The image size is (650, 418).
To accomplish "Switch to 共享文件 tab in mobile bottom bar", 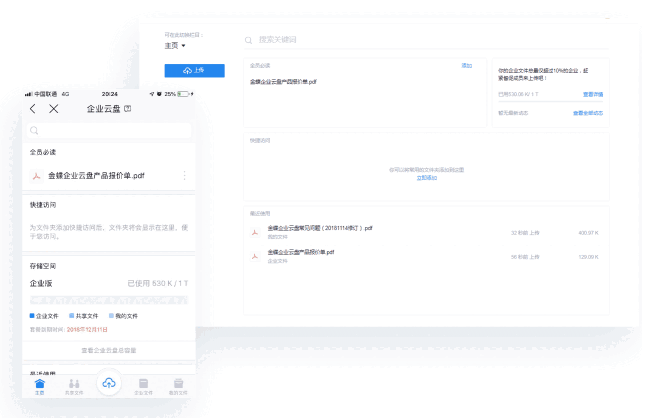I will click(74, 387).
